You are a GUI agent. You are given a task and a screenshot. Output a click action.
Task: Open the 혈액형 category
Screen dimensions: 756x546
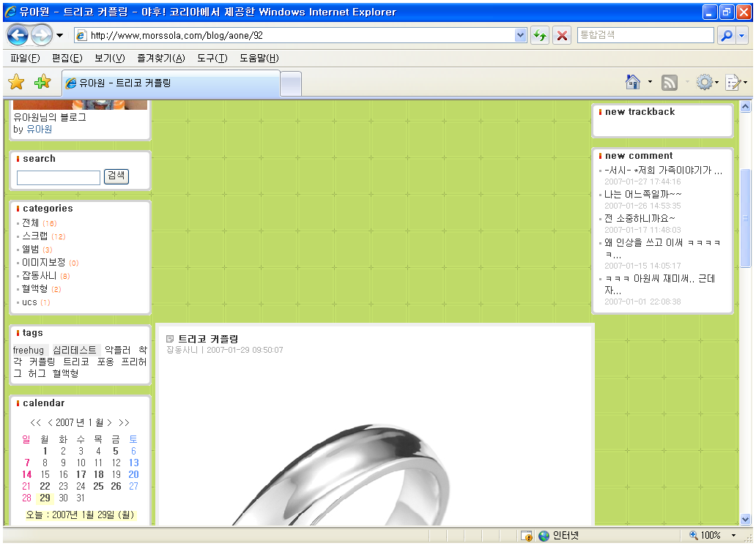[x=34, y=288]
